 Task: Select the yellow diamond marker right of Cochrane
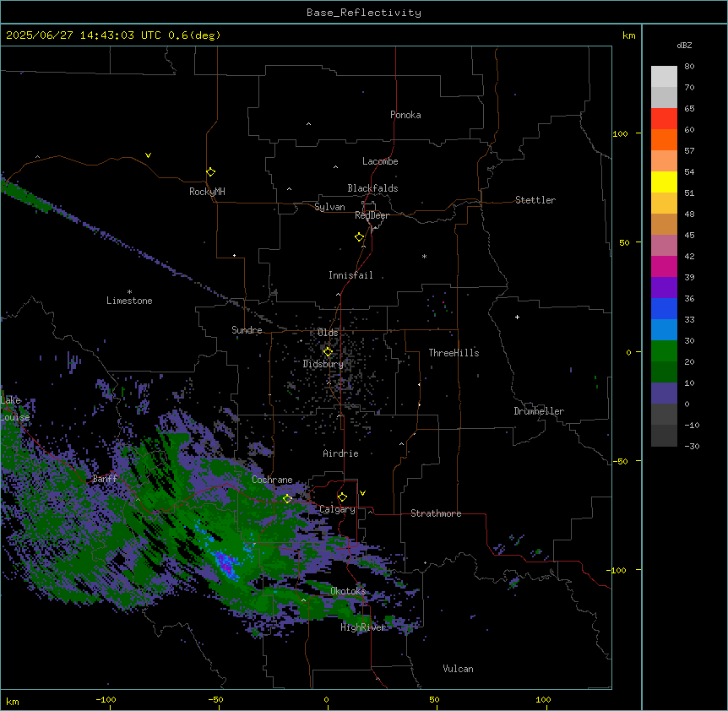click(287, 499)
